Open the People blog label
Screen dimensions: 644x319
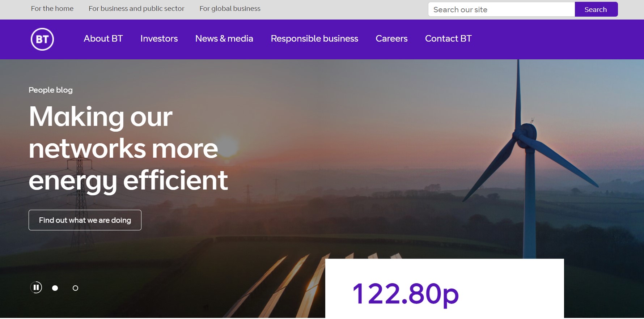pyautogui.click(x=51, y=90)
